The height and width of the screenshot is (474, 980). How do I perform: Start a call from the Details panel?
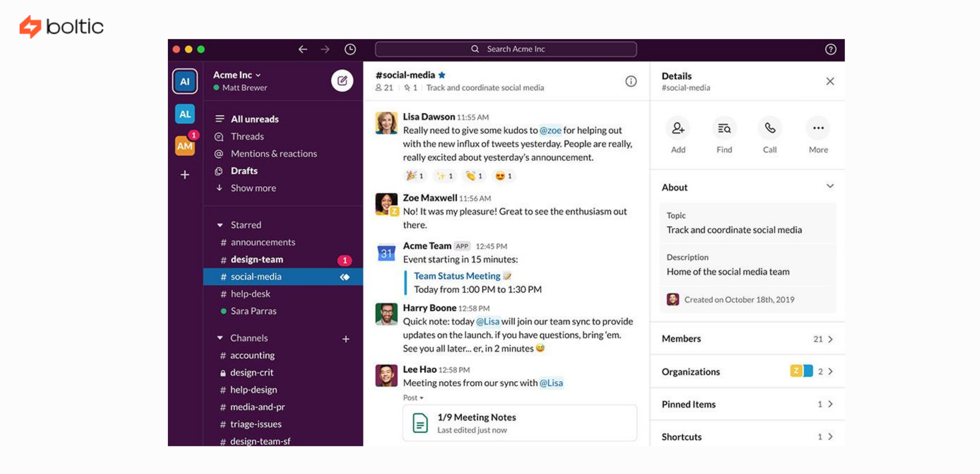(770, 128)
